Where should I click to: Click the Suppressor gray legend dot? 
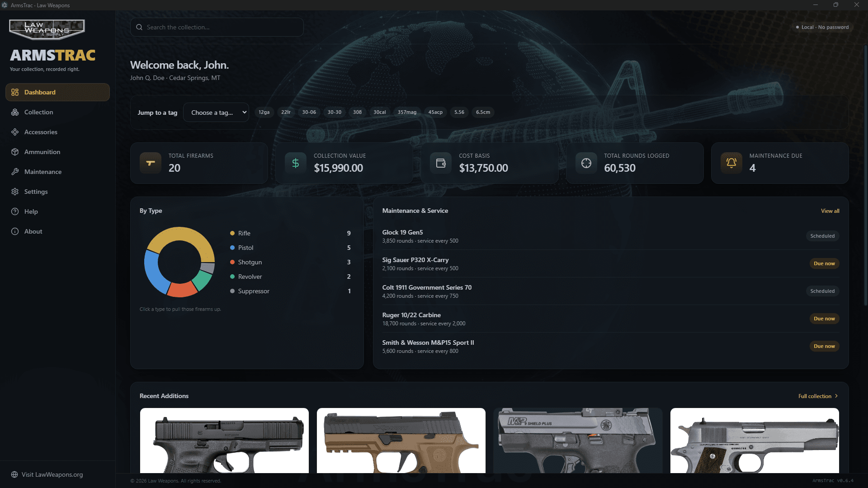(x=232, y=291)
